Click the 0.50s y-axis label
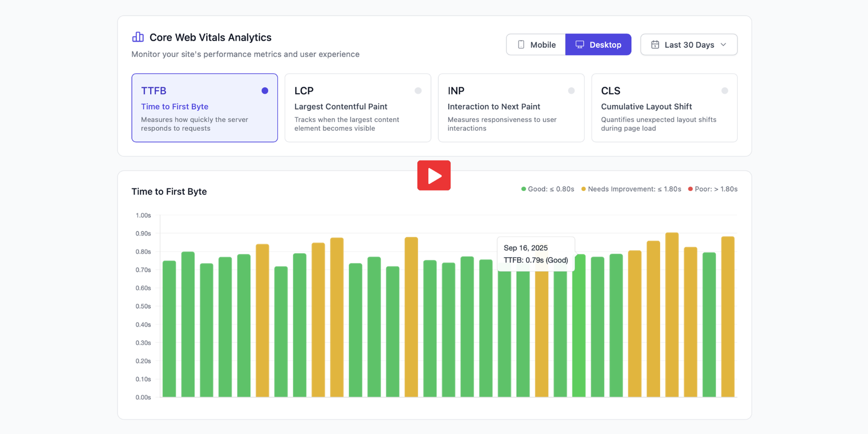868x434 pixels. click(x=143, y=307)
